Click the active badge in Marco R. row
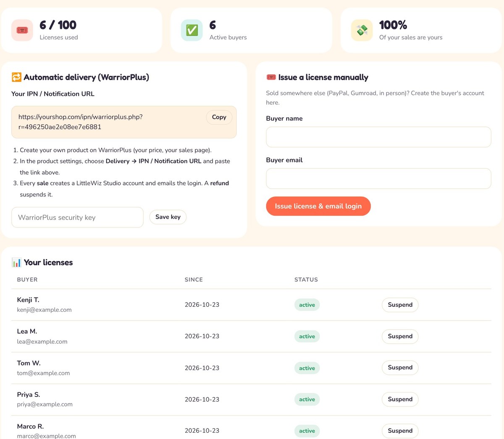 (x=307, y=431)
